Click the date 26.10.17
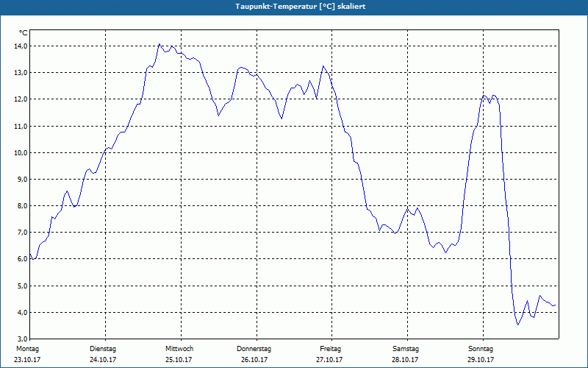The width and height of the screenshot is (588, 368). [x=254, y=360]
